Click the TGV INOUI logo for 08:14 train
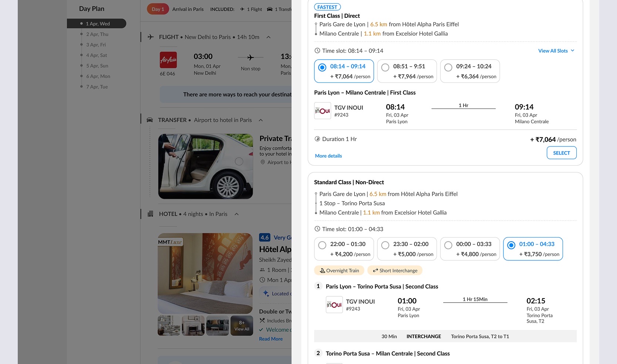 tap(323, 111)
